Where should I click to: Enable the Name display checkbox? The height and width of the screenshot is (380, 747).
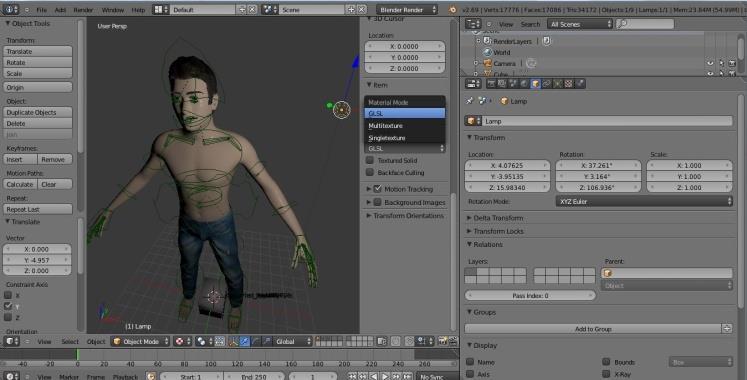[470, 362]
